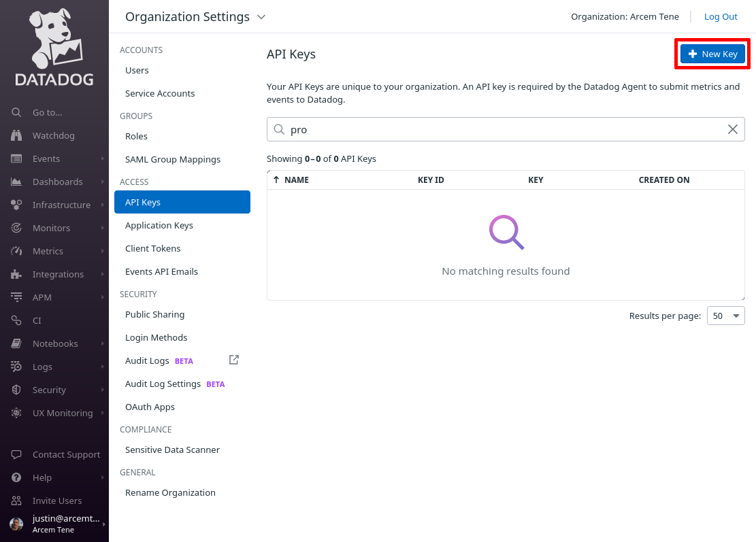This screenshot has height=542, width=756.
Task: Select the APM sidebar icon
Action: pos(16,297)
